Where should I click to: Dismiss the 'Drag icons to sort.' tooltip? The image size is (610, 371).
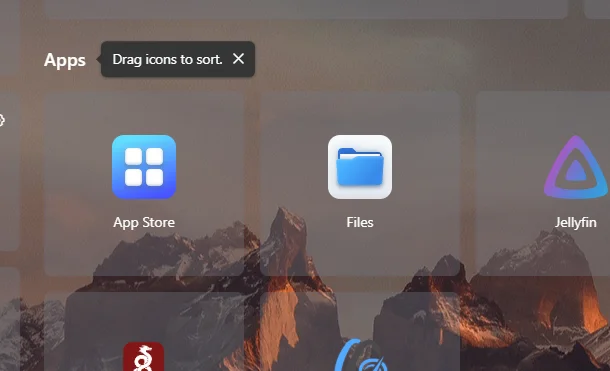(238, 59)
